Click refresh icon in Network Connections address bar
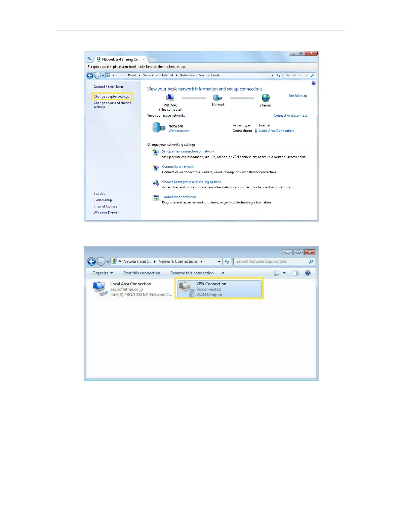 click(227, 262)
